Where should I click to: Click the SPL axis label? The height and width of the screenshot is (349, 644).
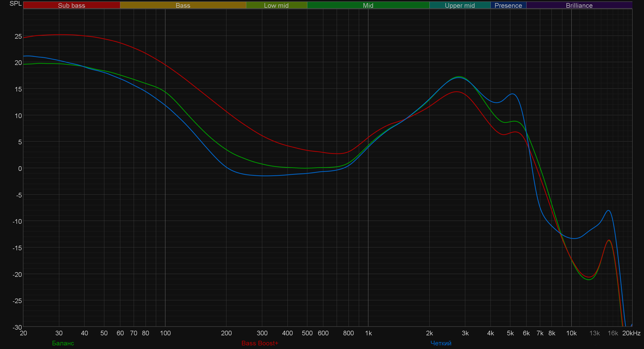pyautogui.click(x=15, y=4)
